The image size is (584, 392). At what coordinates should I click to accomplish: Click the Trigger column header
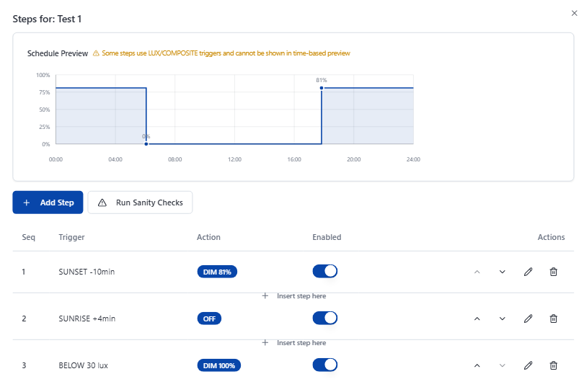pyautogui.click(x=71, y=238)
